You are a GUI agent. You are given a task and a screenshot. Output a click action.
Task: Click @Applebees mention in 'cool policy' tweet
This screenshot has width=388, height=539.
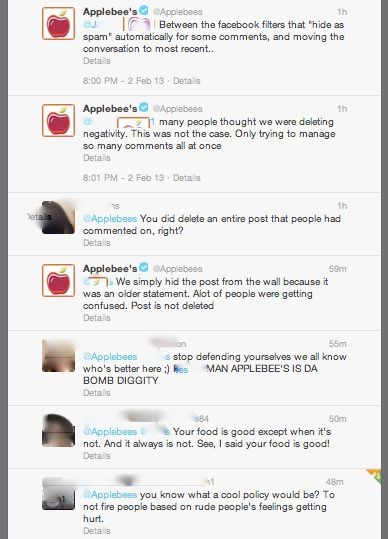(110, 495)
